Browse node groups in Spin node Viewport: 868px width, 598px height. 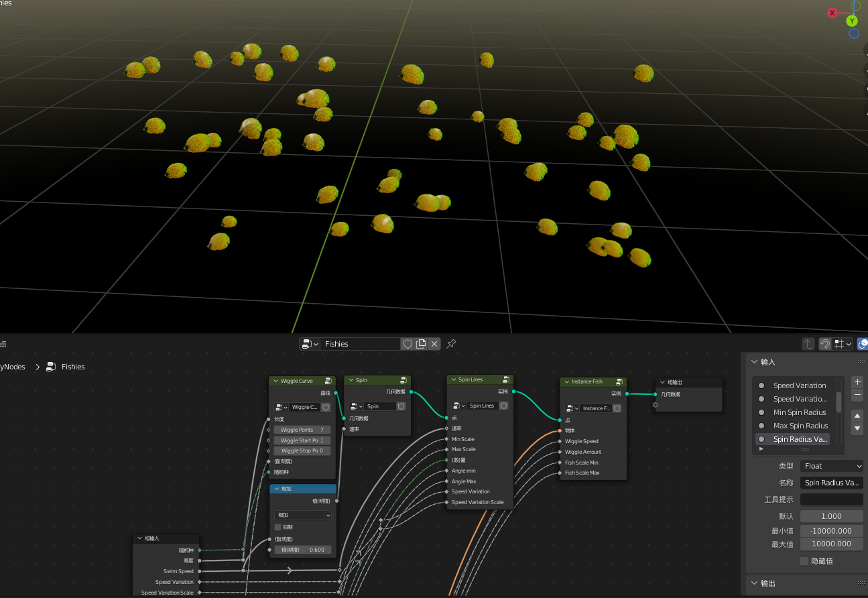click(356, 406)
